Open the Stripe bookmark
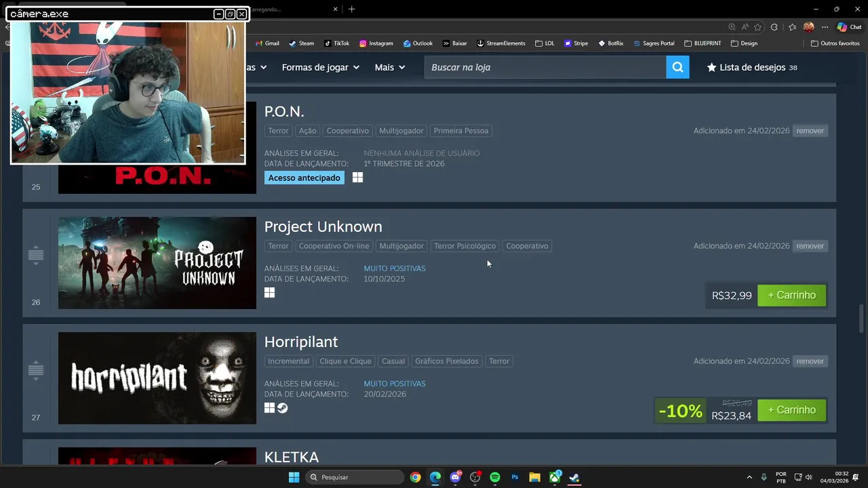Screen dimensions: 868x488 pos(576,43)
